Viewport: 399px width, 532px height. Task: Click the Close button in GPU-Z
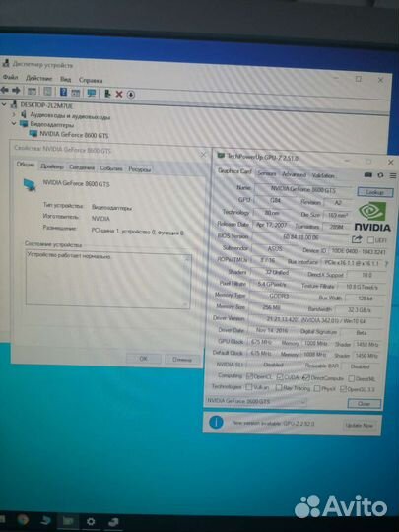[365, 403]
